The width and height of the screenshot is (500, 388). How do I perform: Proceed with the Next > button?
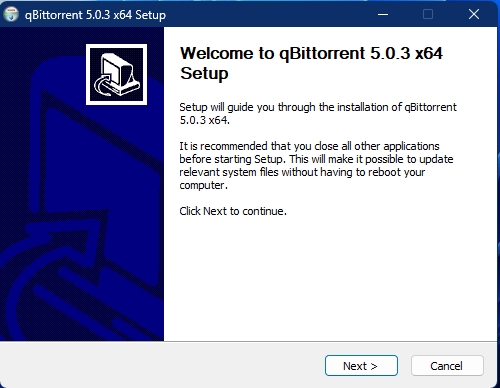click(361, 366)
